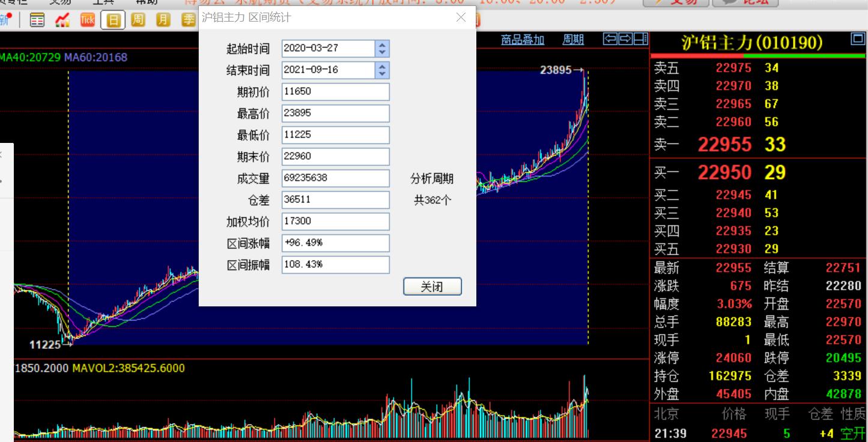This screenshot has height=442, width=868.
Task: Click the 期末价 field showing 22960
Action: (335, 157)
